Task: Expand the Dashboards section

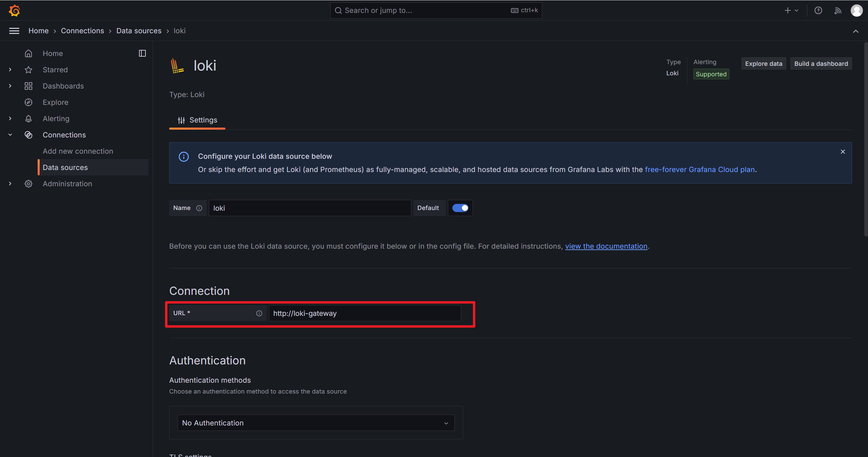Action: [x=10, y=86]
